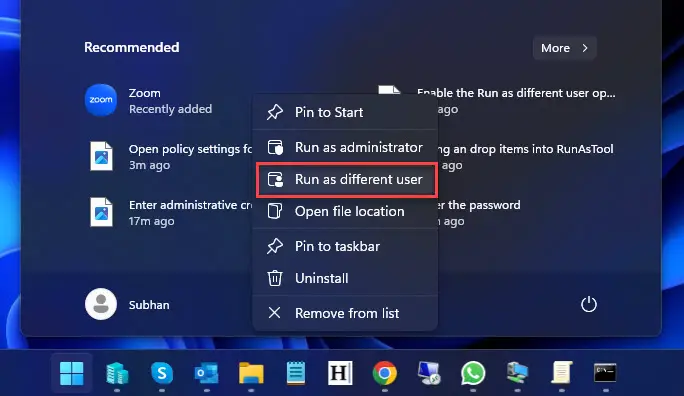Open File Explorer folder icon
This screenshot has width=684, height=396.
251,373
